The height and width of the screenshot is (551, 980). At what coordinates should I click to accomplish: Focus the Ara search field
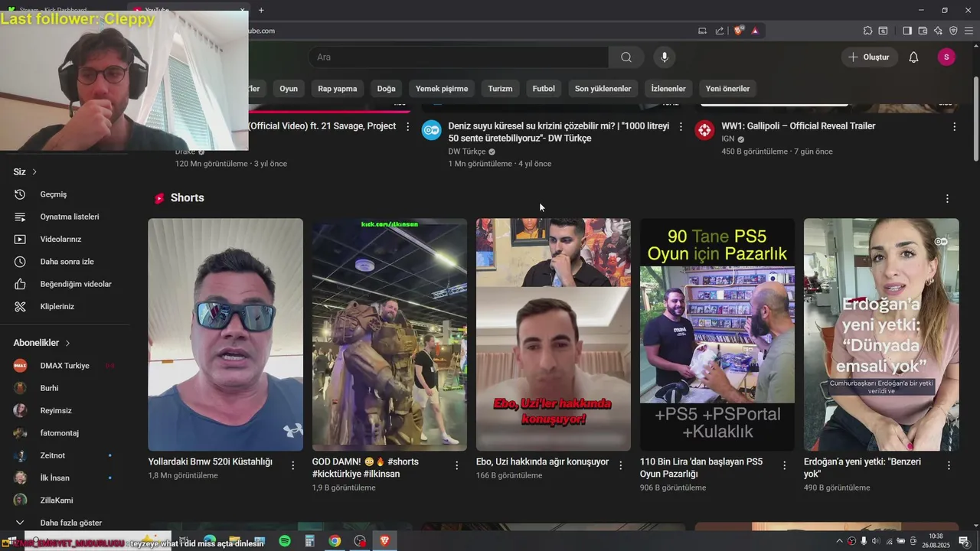[458, 57]
